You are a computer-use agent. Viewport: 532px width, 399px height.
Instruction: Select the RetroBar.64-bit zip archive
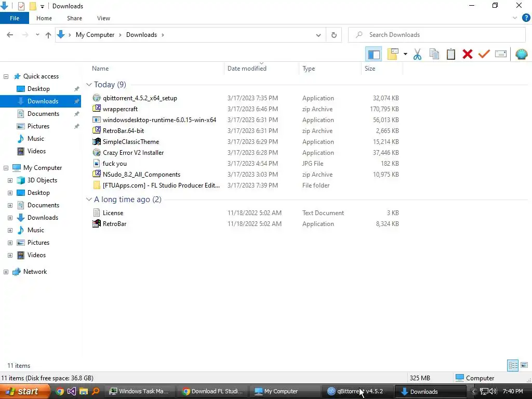point(123,130)
